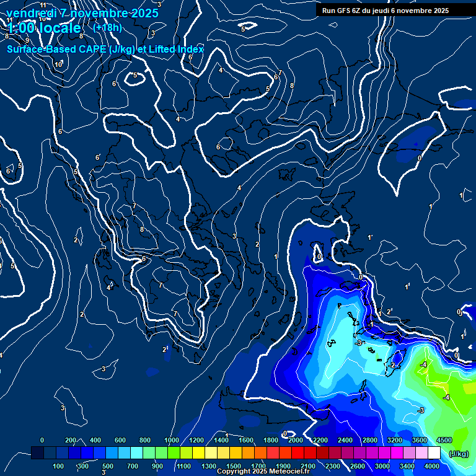Click the '2400' legend value
Image resolution: width=476 pixels, height=476 pixels.
click(x=345, y=440)
